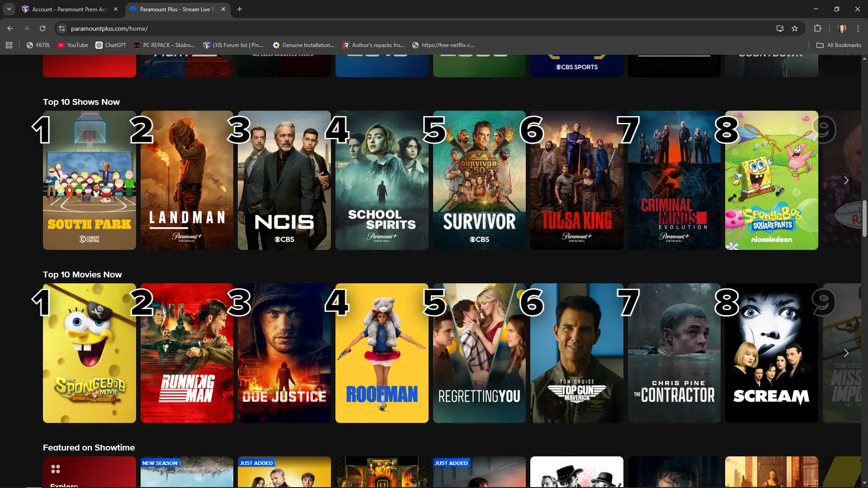Close the Account - Paramount Prem tab
The image size is (868, 488).
(x=116, y=9)
